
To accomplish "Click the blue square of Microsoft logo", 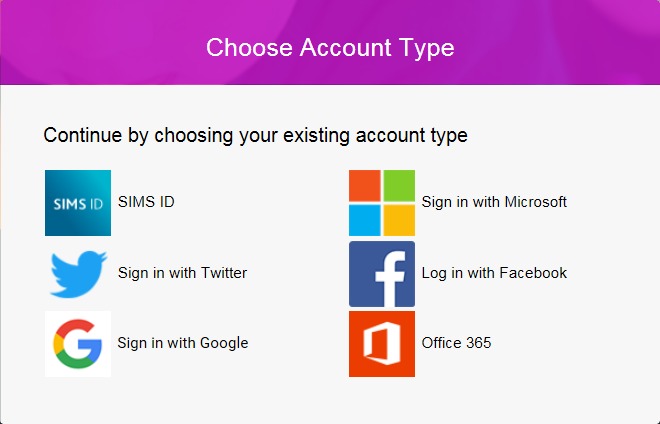I will click(x=365, y=220).
